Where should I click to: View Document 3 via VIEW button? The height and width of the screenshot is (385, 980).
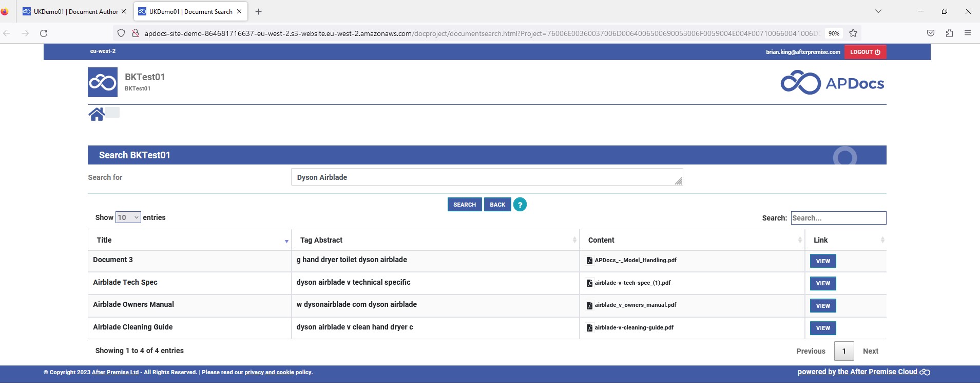click(823, 261)
